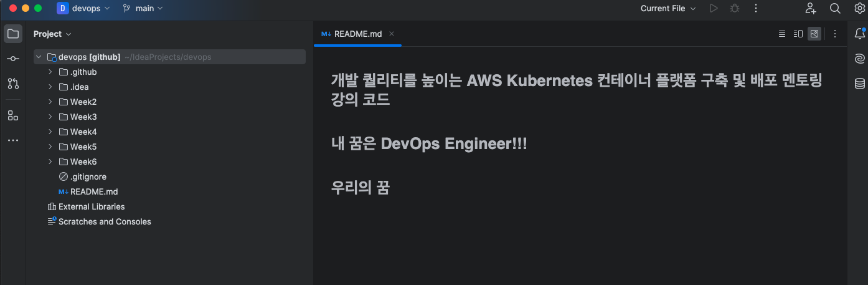Expand the Week3 folder
This screenshot has width=868, height=285.
[x=50, y=117]
